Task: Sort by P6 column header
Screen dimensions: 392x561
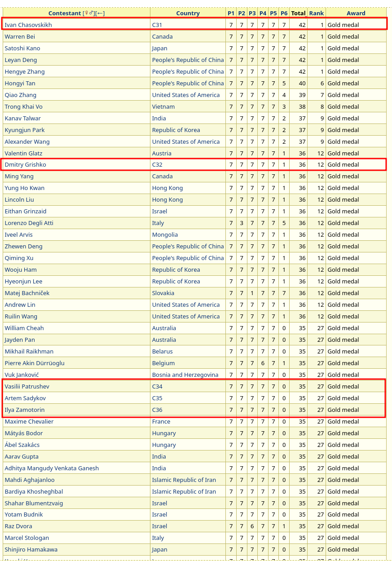Action: click(x=284, y=13)
